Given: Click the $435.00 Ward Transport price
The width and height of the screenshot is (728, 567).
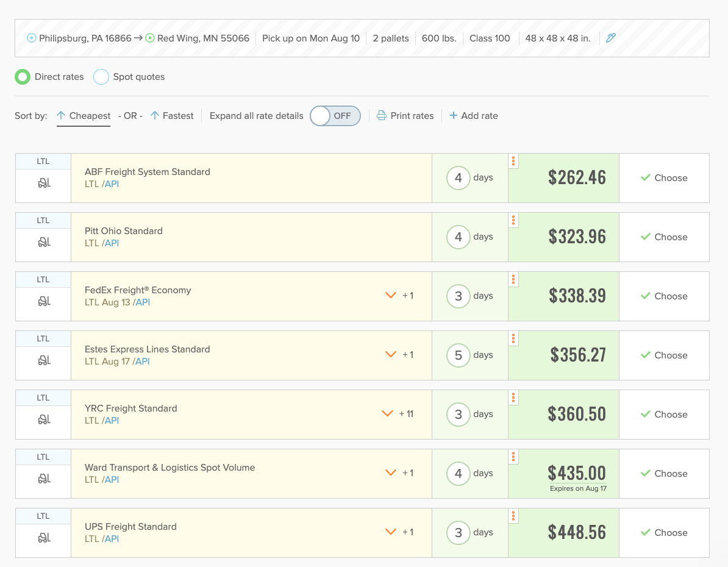Looking at the screenshot, I should (x=577, y=473).
